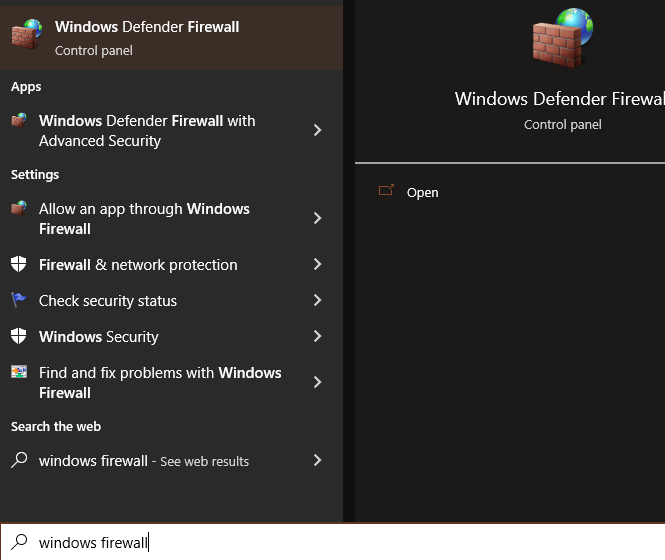
Task: Expand chevron for windows firewall web results
Action: (317, 460)
